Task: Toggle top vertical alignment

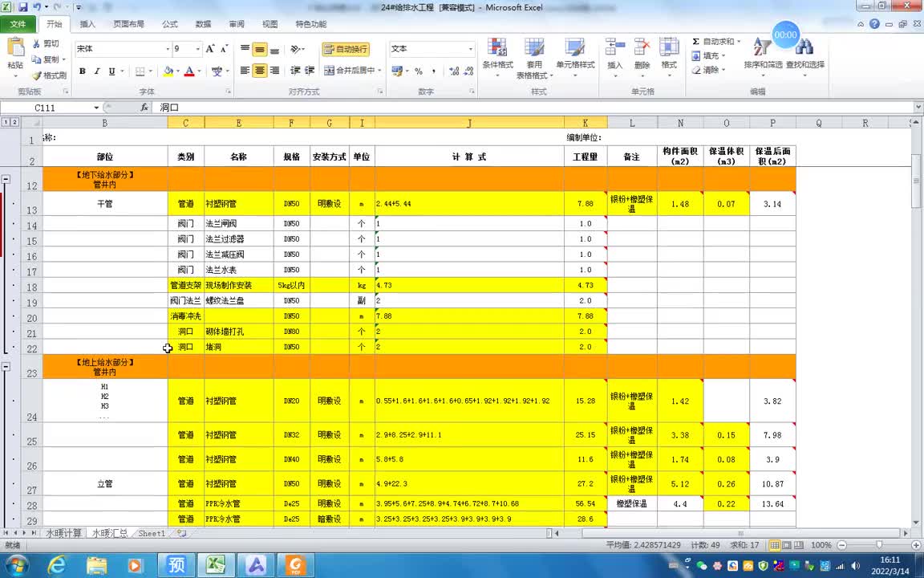Action: 245,50
